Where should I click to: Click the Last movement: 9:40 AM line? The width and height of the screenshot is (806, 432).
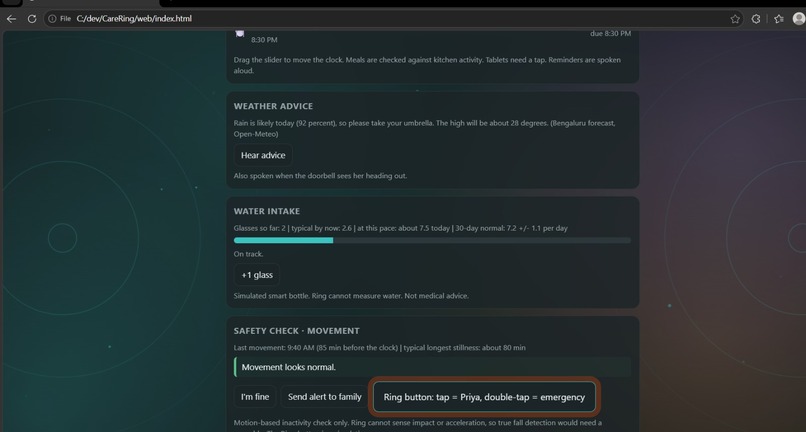pos(379,348)
